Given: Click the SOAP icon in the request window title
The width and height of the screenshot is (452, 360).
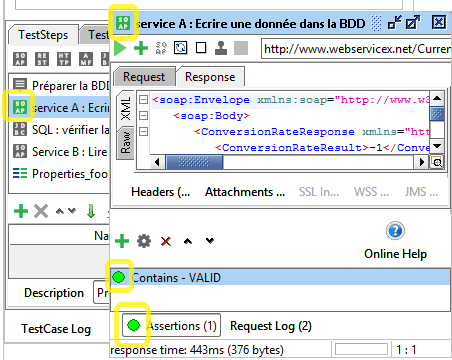Looking at the screenshot, I should pos(123,23).
